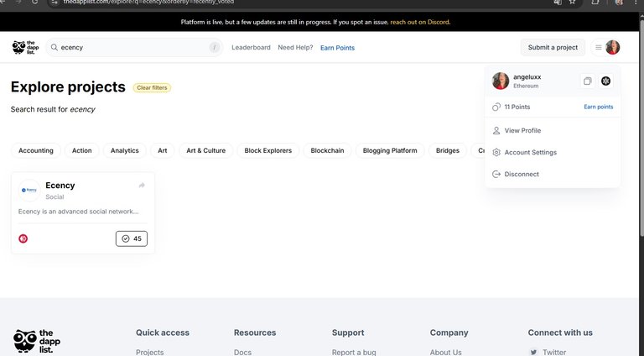Open footer About Us link

[445, 353]
